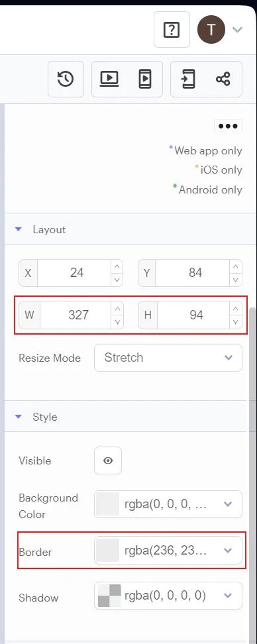Launch desktop web preview icon

click(109, 80)
